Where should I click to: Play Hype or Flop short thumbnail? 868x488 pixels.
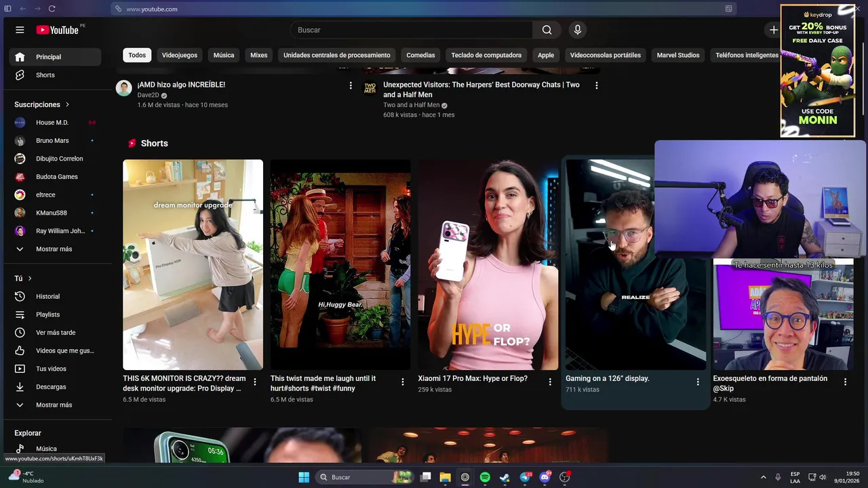[x=488, y=264]
